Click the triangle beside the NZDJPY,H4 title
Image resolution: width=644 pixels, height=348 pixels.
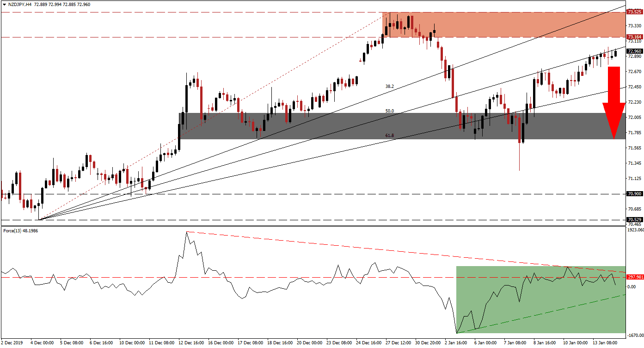[x=4, y=4]
